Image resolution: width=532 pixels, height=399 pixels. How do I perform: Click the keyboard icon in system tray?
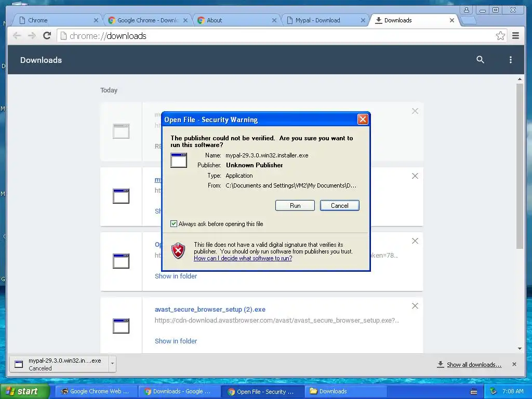pyautogui.click(x=474, y=392)
